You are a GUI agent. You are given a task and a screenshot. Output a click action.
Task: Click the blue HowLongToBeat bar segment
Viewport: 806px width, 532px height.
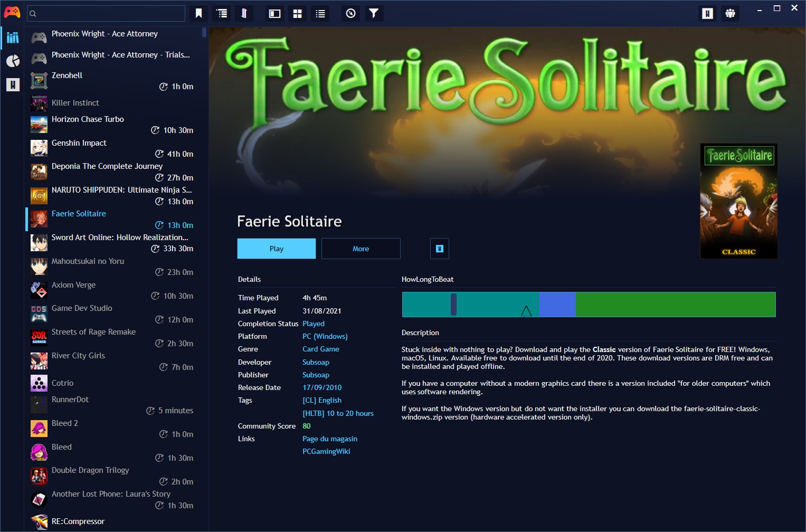[557, 305]
